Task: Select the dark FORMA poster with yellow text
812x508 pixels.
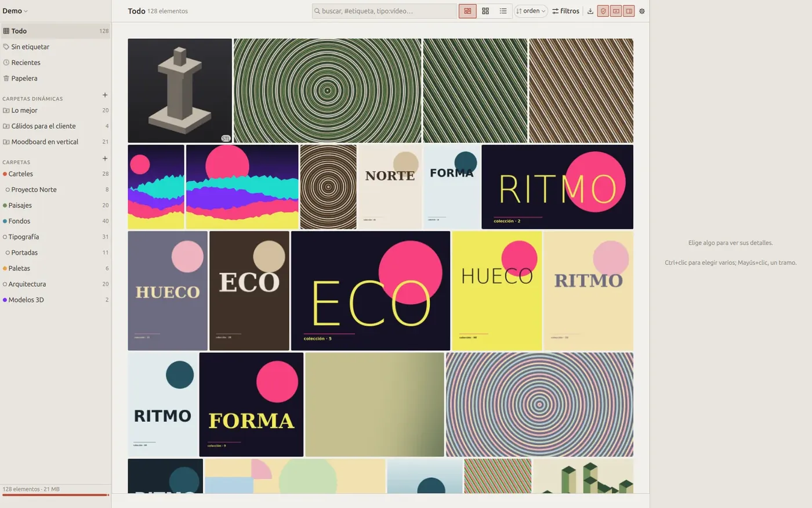Action: click(x=251, y=405)
